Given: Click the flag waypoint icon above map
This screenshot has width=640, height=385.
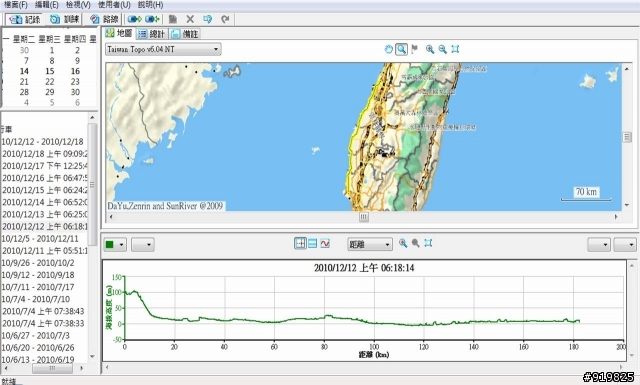Looking at the screenshot, I should (414, 49).
